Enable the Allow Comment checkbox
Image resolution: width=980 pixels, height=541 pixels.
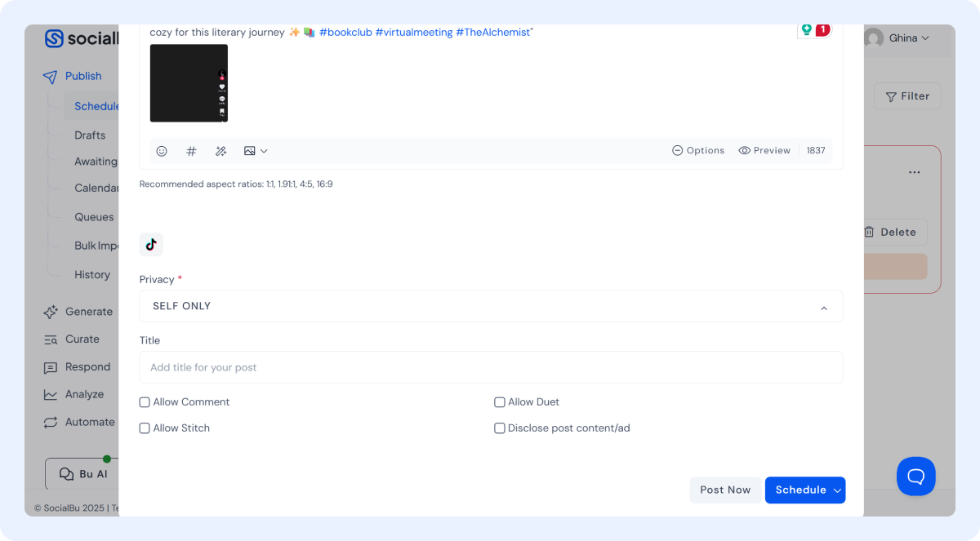145,402
